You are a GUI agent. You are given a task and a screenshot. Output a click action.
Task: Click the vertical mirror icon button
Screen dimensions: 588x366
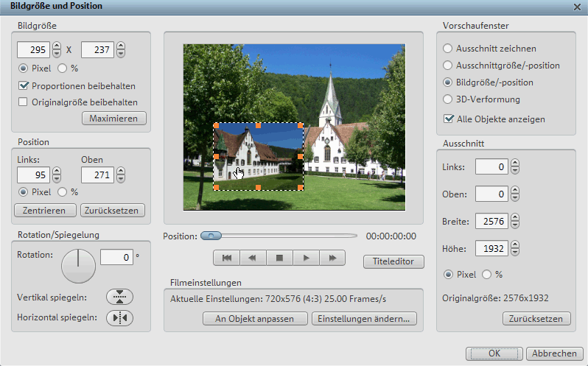tap(119, 297)
